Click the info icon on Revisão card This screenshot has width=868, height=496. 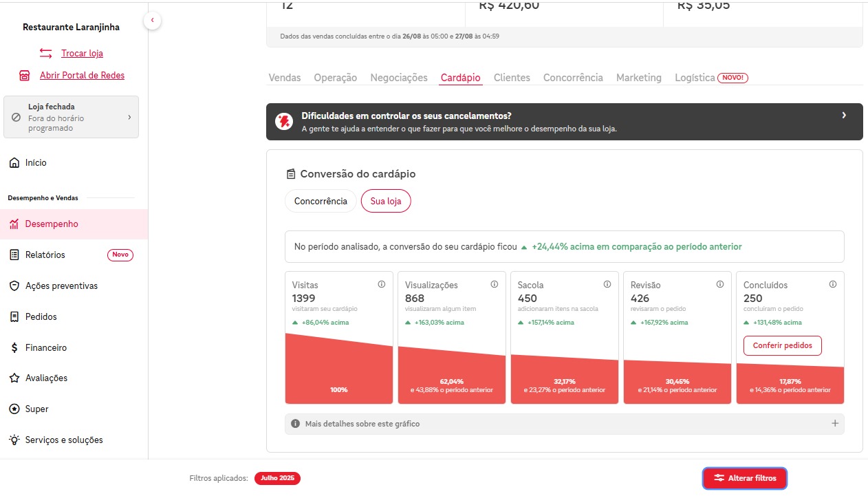click(720, 284)
